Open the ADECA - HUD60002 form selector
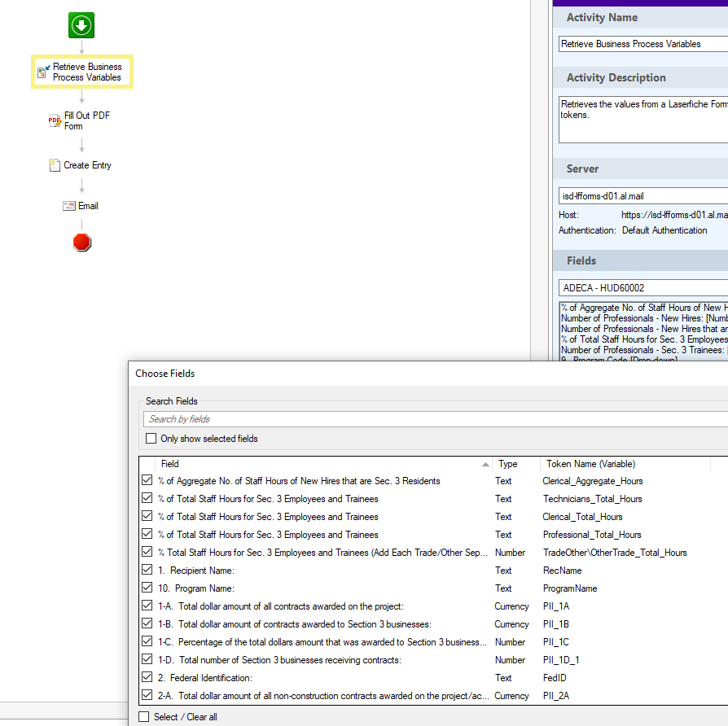Screen dimensions: 728x726 click(x=642, y=288)
